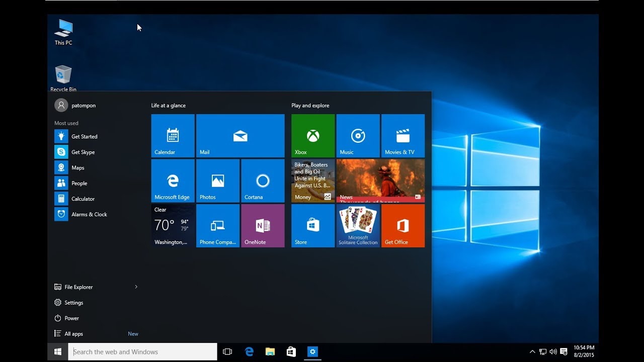Open Movies & TV tile

[x=403, y=136]
